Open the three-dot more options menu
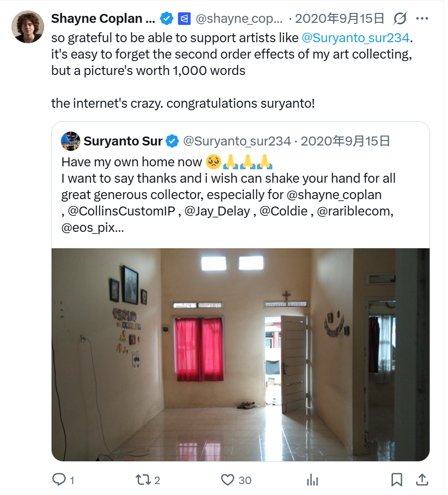Image resolution: width=448 pixels, height=495 pixels. 422,19
